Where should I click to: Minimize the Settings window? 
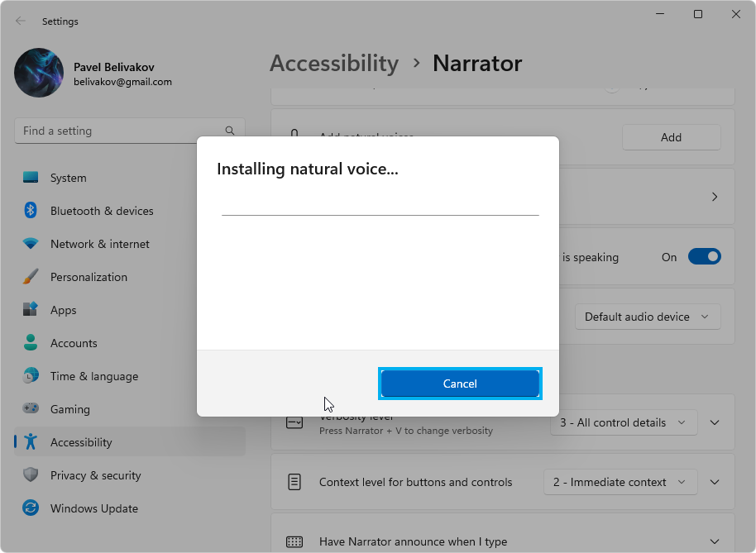[660, 14]
